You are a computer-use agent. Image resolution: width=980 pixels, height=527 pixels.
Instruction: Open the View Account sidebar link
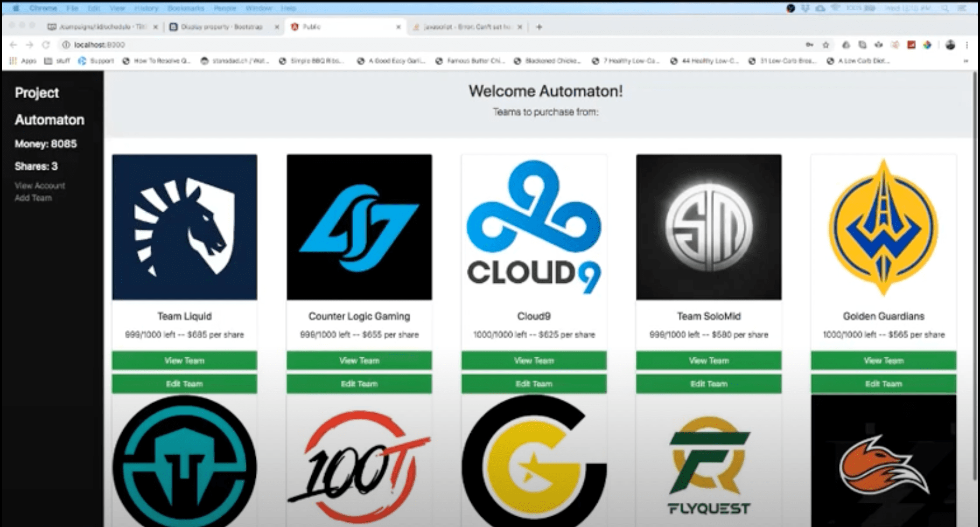click(40, 185)
